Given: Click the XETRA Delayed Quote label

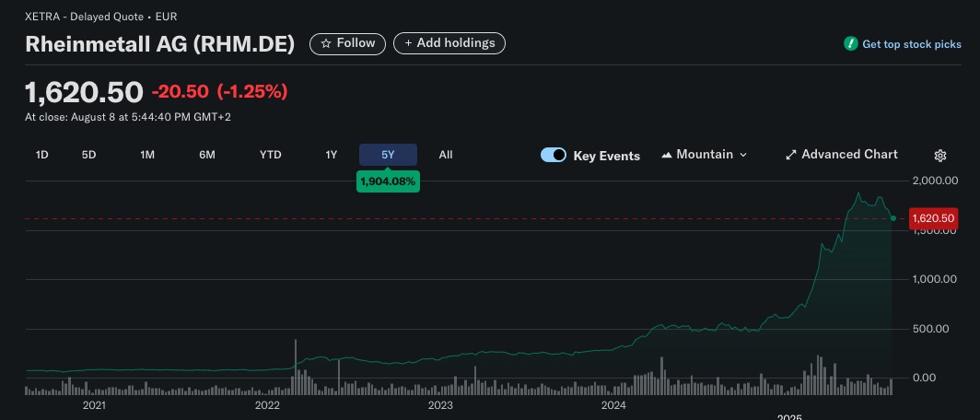Looking at the screenshot, I should 100,17.
